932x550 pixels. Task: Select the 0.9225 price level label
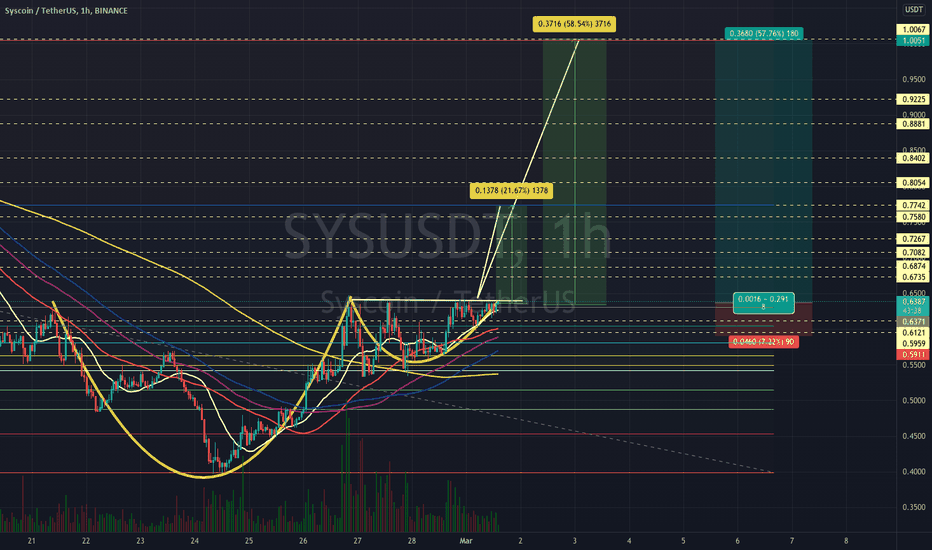[x=914, y=99]
